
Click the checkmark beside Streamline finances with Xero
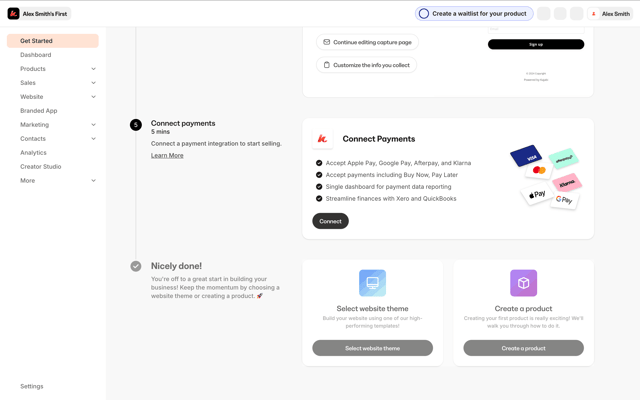pos(319,198)
